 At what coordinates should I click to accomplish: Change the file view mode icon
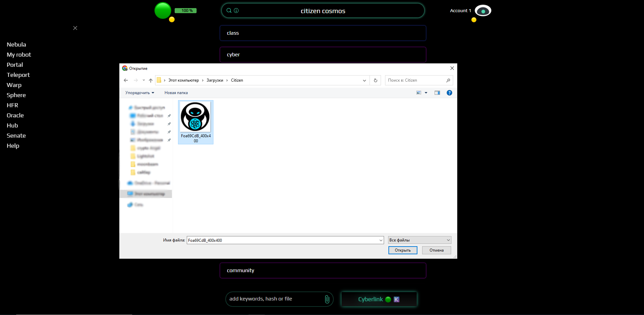[419, 93]
